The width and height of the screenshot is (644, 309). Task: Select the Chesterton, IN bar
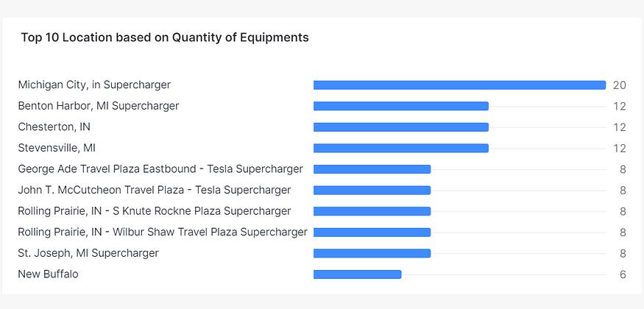[401, 127]
